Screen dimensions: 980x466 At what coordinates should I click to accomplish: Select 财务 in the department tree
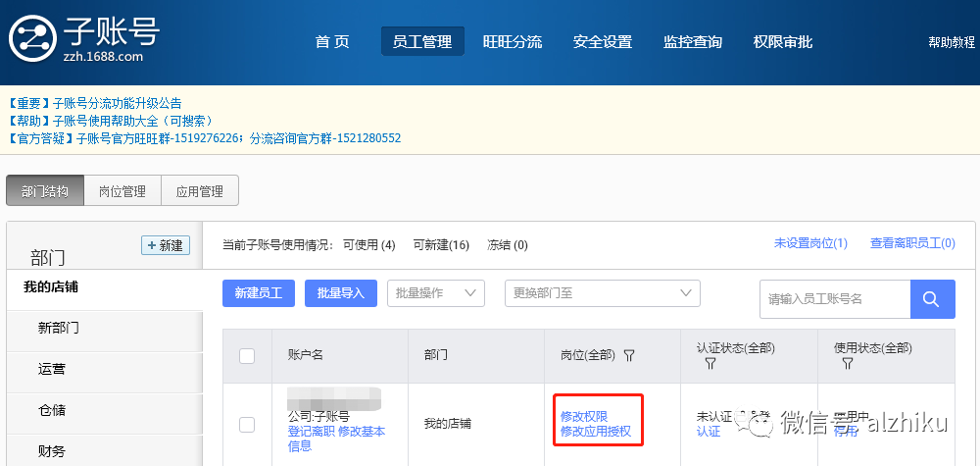105,451
